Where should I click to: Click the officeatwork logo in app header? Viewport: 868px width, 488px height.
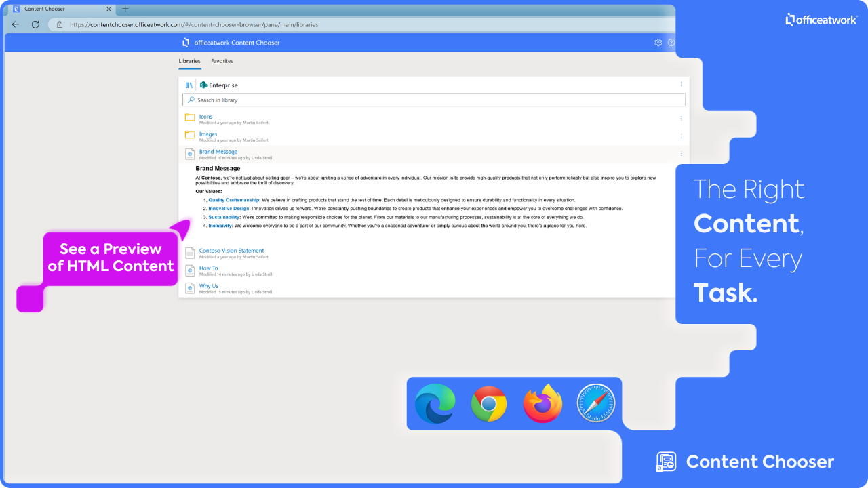coord(186,43)
